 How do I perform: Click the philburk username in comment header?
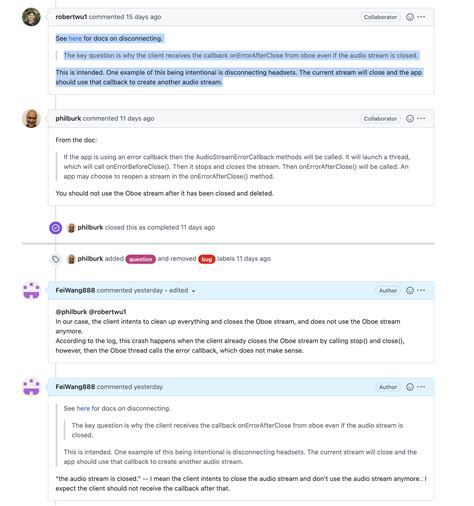(x=68, y=118)
